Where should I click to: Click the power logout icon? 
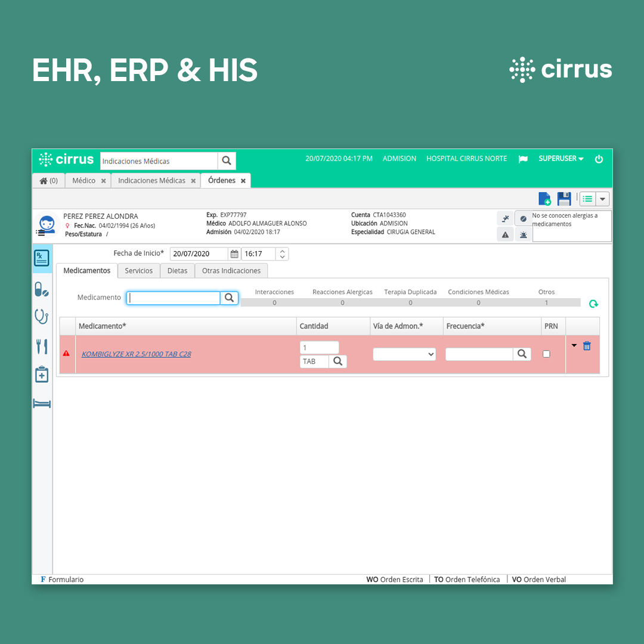click(x=599, y=159)
